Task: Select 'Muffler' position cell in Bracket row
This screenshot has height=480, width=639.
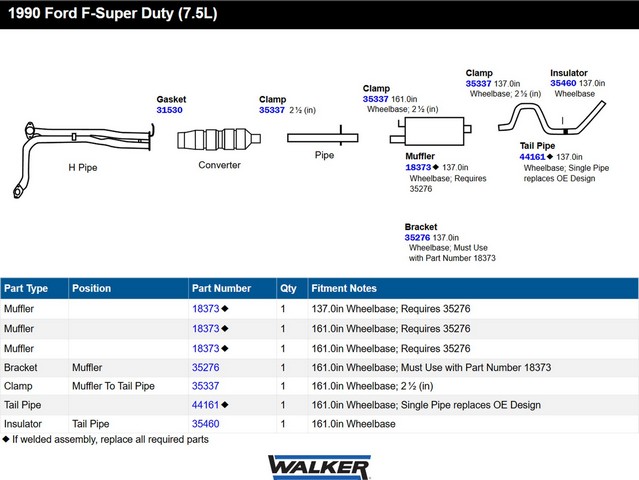Action: click(x=87, y=368)
